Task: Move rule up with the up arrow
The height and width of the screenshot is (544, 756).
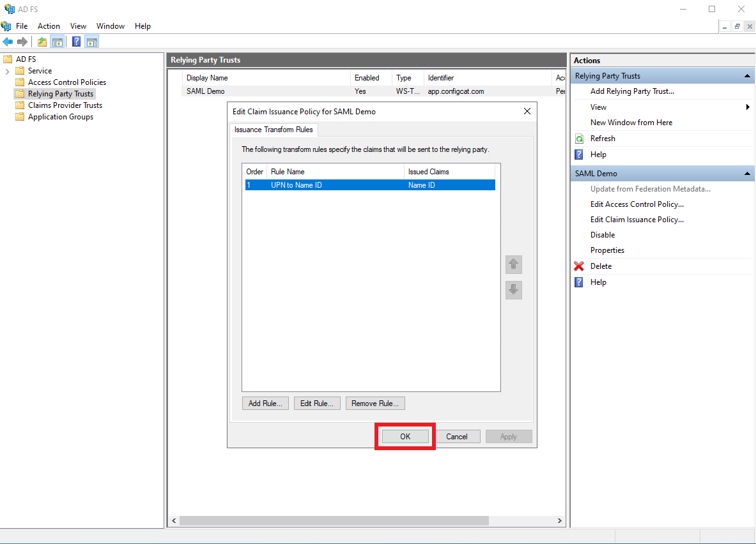Action: [513, 264]
